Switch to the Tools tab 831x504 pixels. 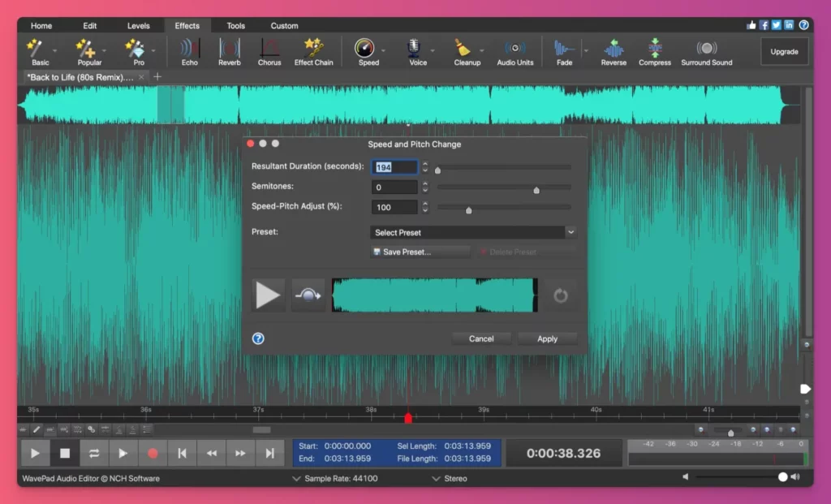point(235,25)
